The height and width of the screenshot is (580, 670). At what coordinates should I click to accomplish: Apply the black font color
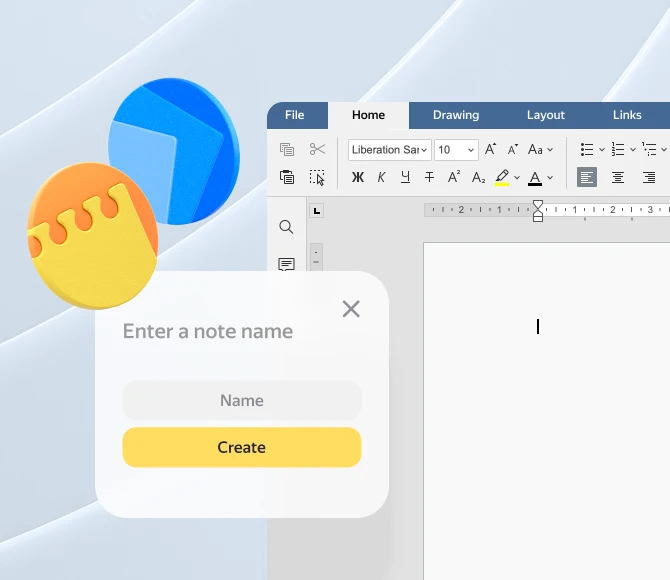[x=535, y=178]
